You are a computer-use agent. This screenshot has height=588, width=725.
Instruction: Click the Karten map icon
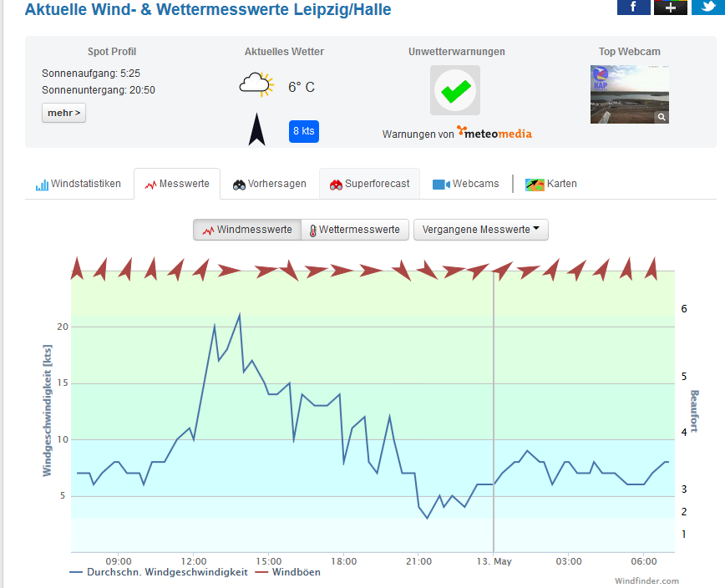click(x=535, y=185)
